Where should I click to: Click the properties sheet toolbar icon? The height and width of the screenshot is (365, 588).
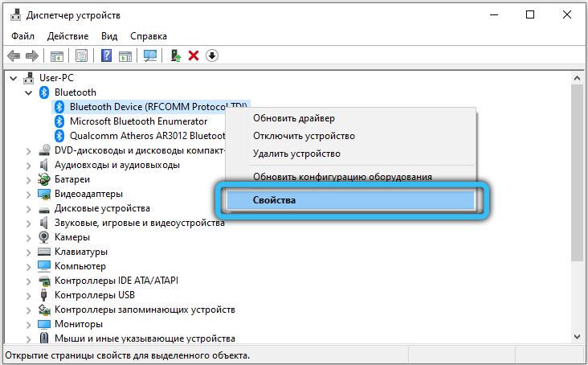[x=81, y=55]
